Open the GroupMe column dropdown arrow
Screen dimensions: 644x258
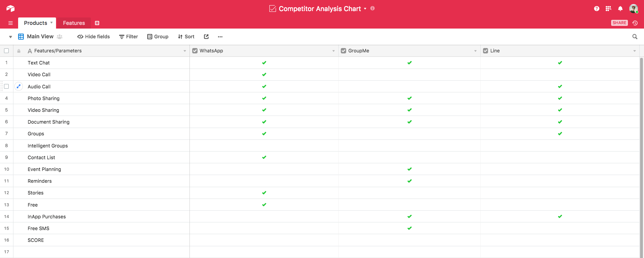coord(475,51)
